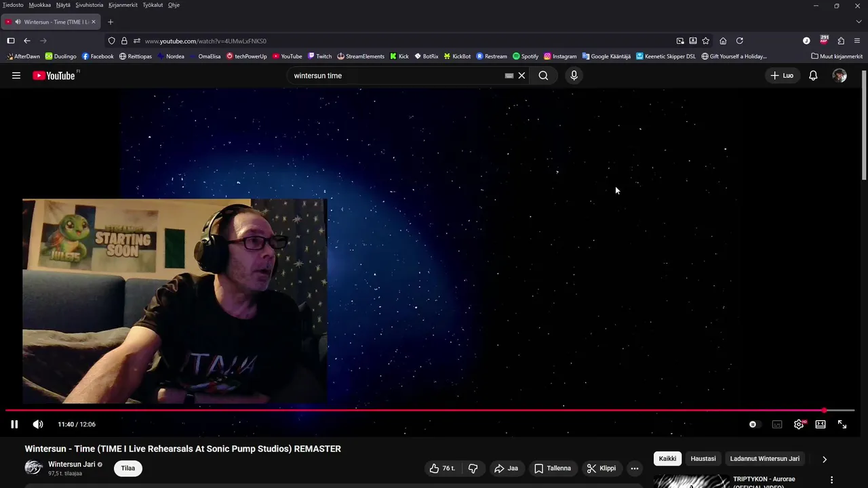Select the Haustasi filter chip

tap(703, 459)
